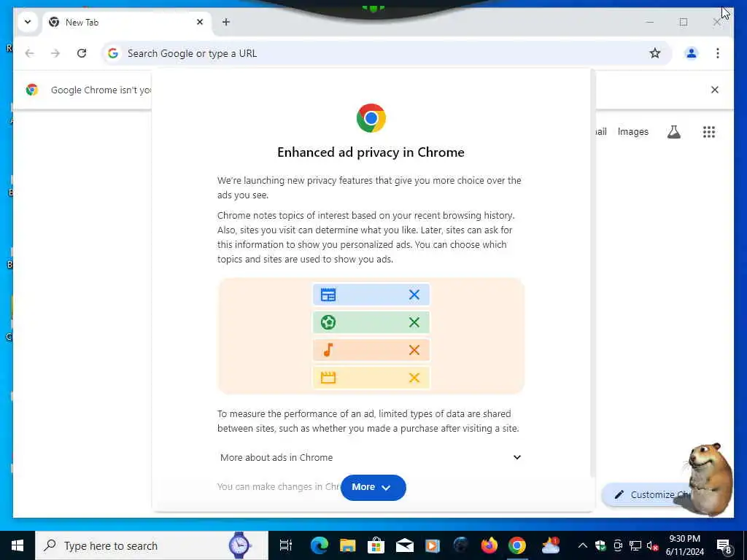Open Task View on taskbar
The width and height of the screenshot is (747, 560).
tap(285, 545)
